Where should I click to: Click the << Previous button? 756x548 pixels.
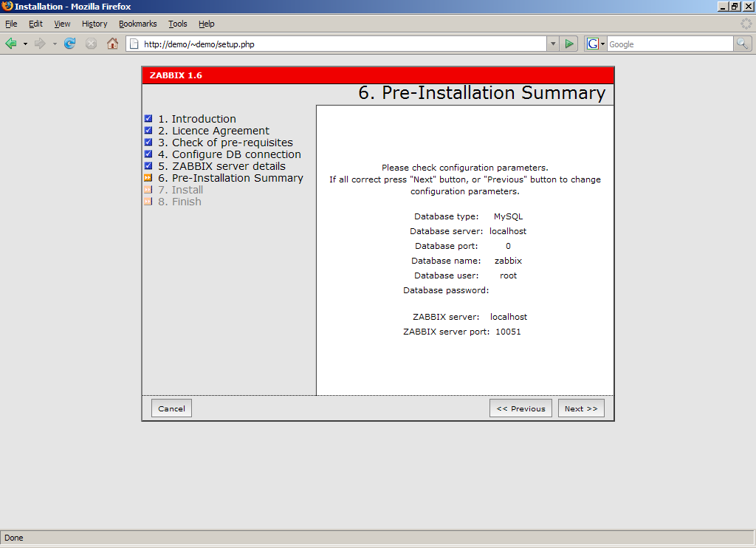pyautogui.click(x=520, y=408)
